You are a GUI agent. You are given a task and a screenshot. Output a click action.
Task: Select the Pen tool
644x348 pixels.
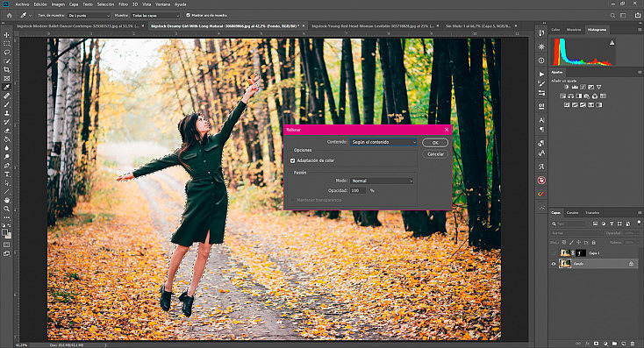pyautogui.click(x=6, y=166)
